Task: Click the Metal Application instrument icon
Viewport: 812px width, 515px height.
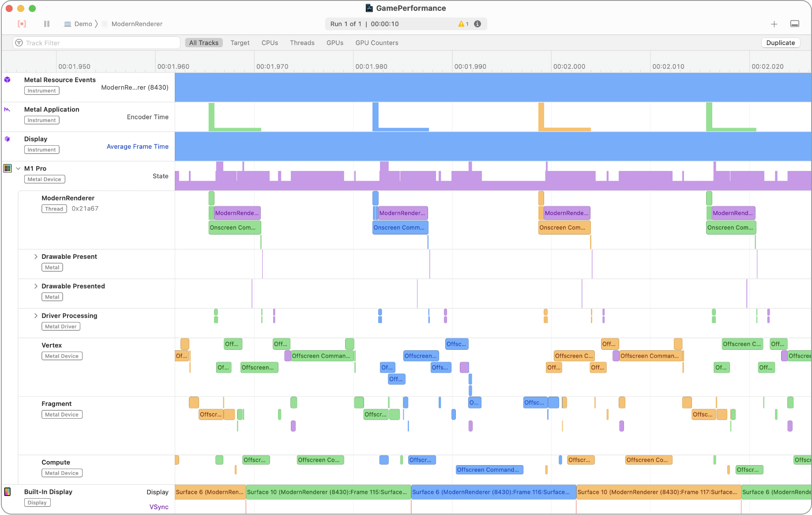Action: coord(8,109)
